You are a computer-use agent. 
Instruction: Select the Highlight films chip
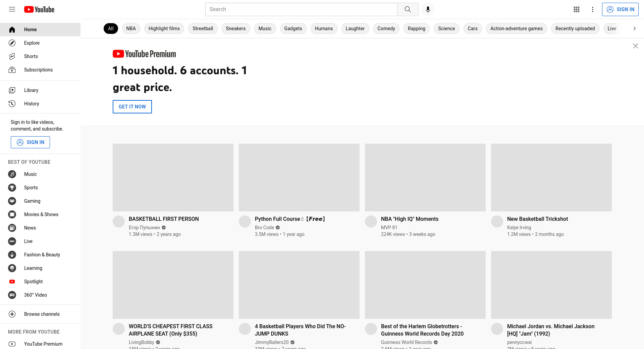click(164, 29)
